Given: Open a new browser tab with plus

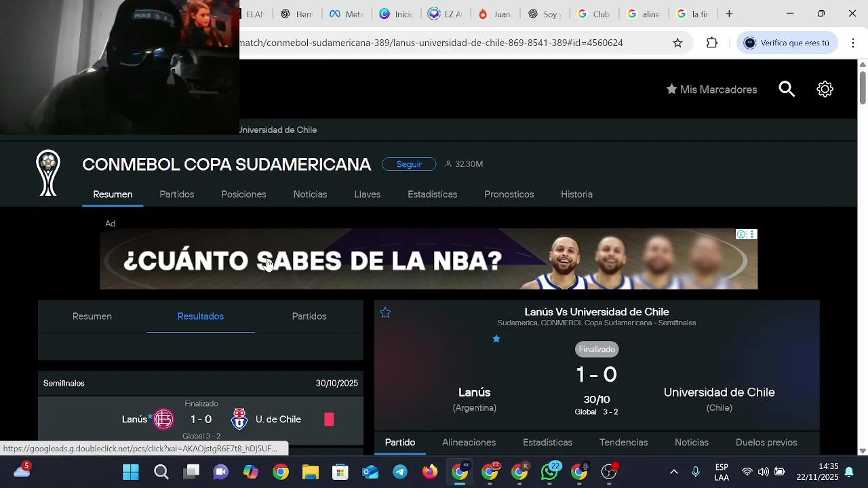Looking at the screenshot, I should point(729,14).
